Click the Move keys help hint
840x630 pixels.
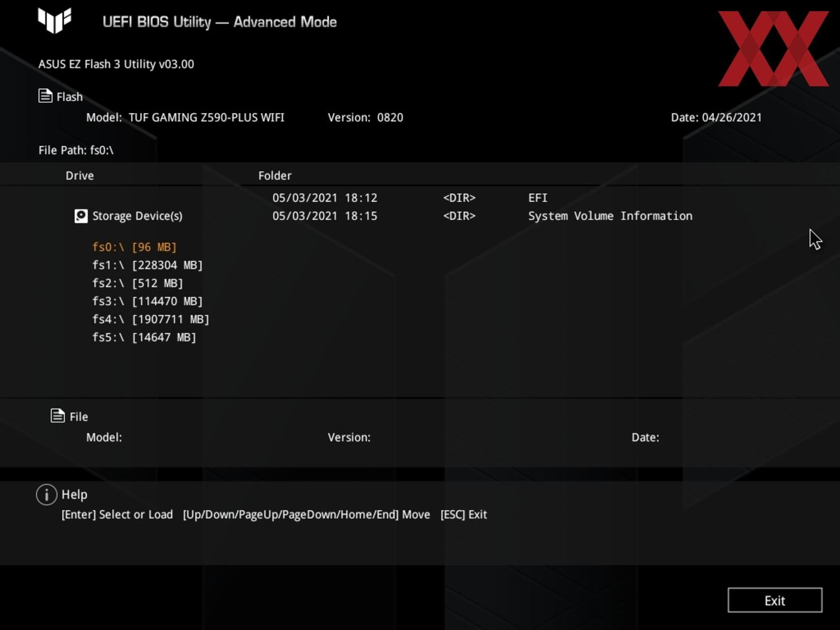tap(306, 514)
